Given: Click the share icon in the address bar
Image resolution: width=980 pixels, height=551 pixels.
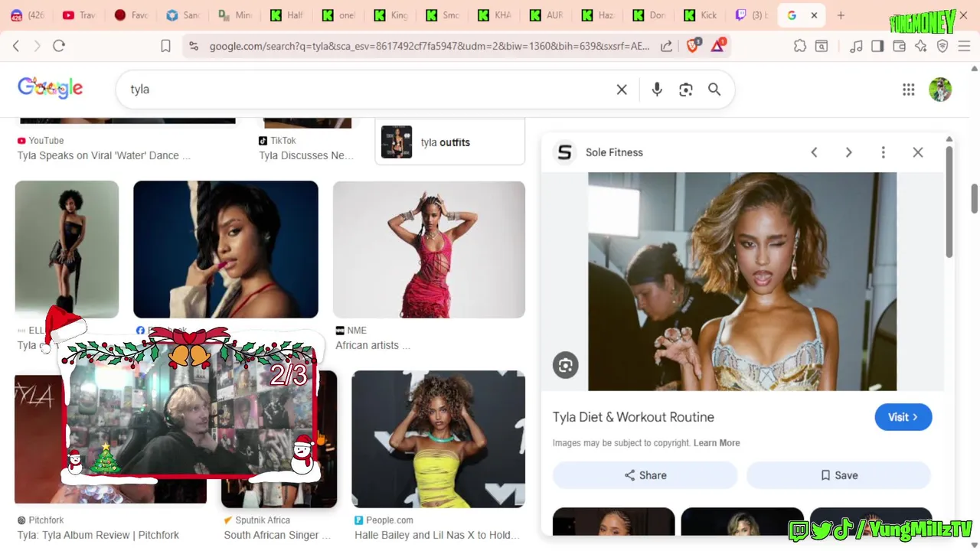Looking at the screenshot, I should click(x=667, y=46).
